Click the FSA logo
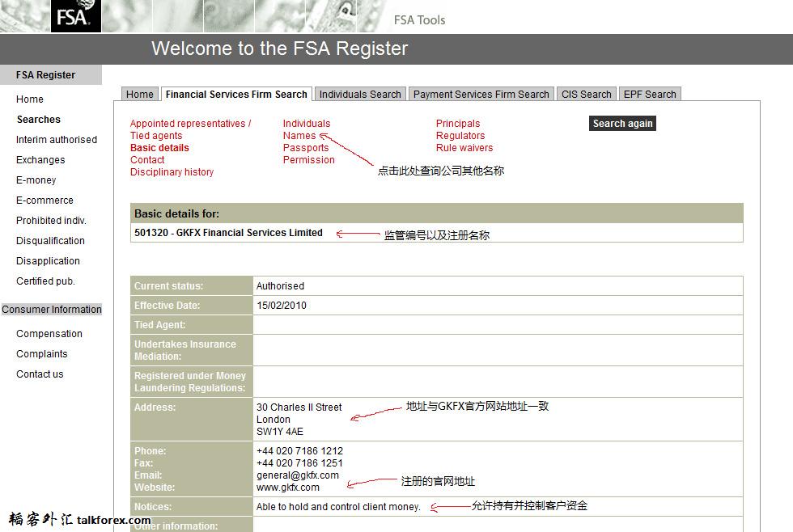 [76, 15]
